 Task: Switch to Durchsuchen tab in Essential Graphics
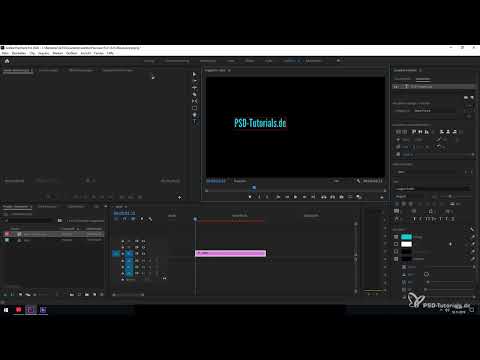pos(402,79)
